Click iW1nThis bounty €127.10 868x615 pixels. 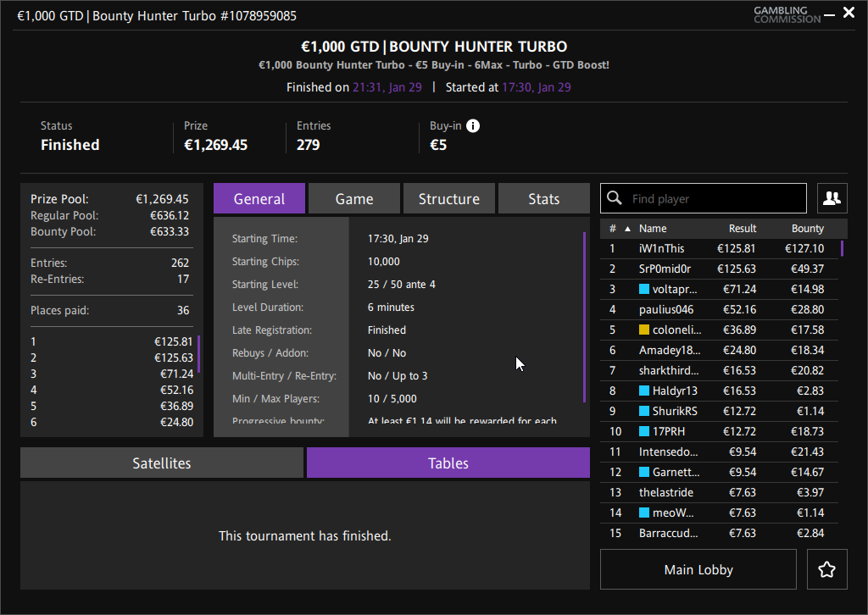click(x=804, y=248)
